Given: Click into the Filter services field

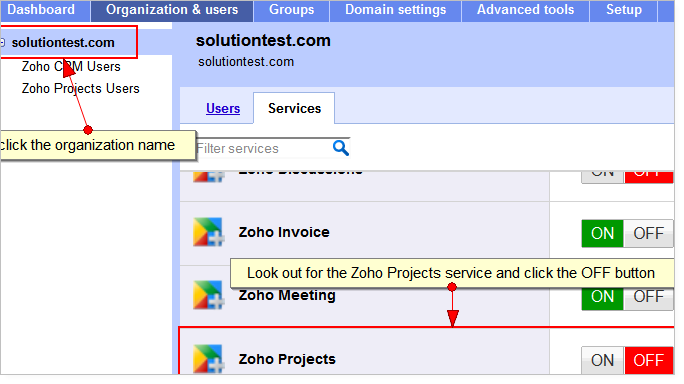Looking at the screenshot, I should point(264,148).
